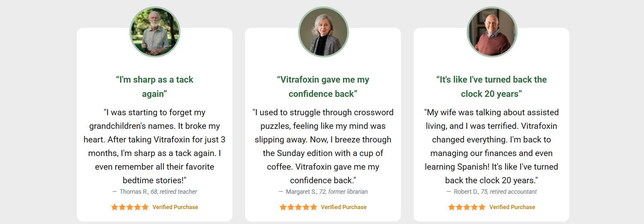Click the testimonial text about grandchildren's names

155,146
